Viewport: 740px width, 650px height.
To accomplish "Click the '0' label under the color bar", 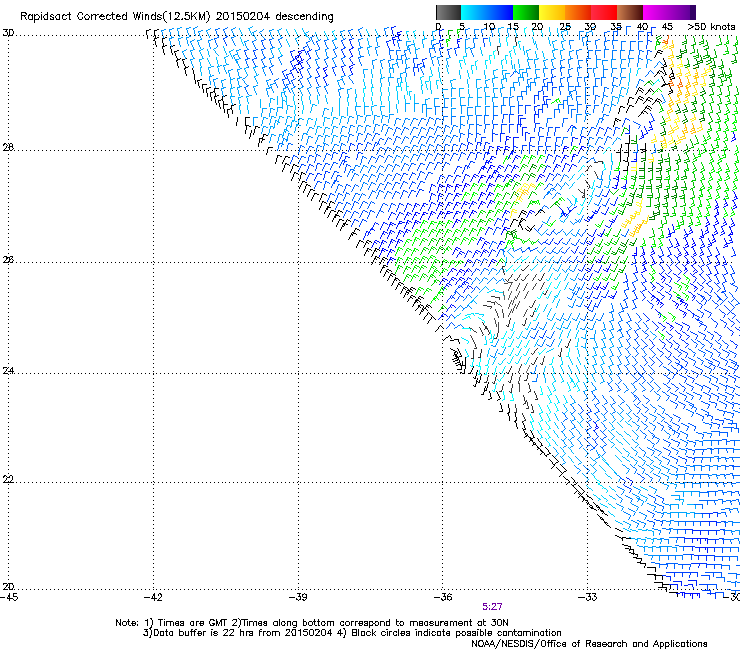I will tap(438, 27).
